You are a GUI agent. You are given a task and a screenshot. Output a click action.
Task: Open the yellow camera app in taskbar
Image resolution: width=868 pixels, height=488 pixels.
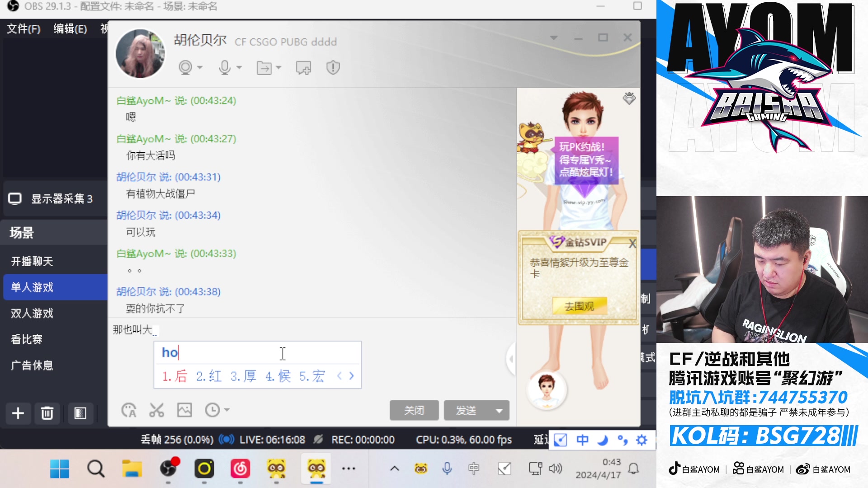(204, 469)
